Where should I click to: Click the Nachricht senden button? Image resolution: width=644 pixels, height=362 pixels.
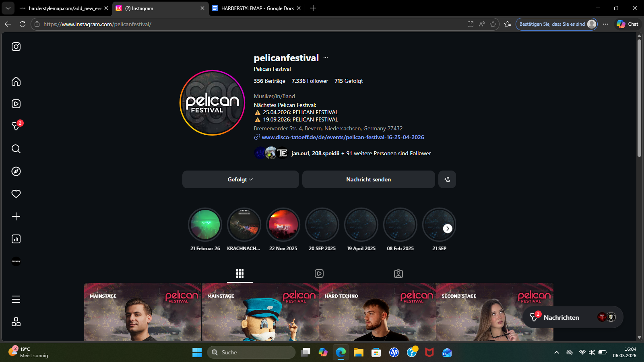368,179
